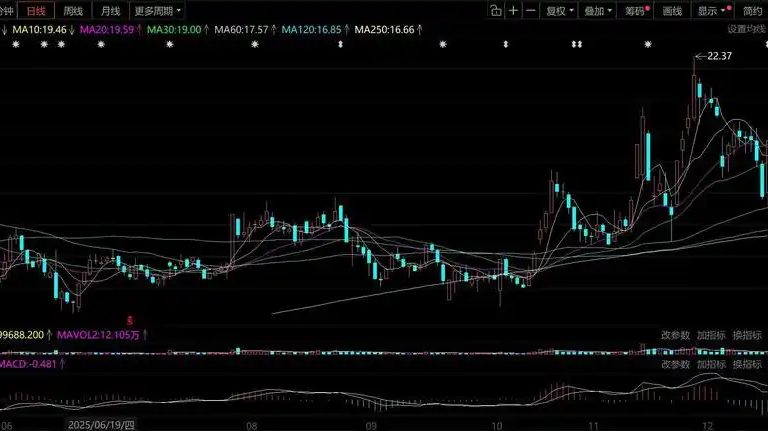Screen dimensions: 768x431
Task: Click the 2025/06/19/四 date label
Action: [101, 425]
